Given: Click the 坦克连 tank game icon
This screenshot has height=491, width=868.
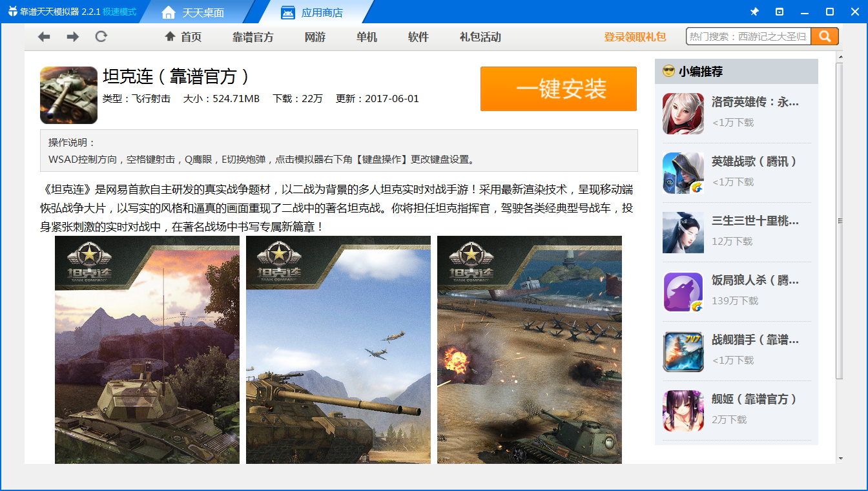Looking at the screenshot, I should 68,95.
